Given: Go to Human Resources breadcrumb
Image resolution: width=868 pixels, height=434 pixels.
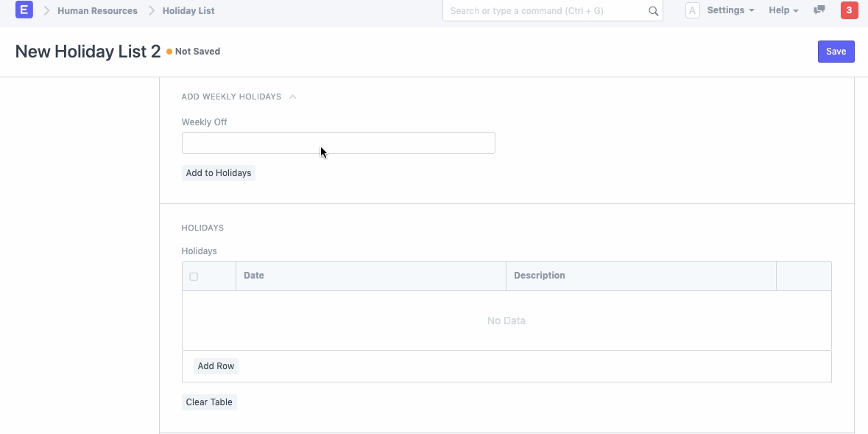Looking at the screenshot, I should 97,11.
